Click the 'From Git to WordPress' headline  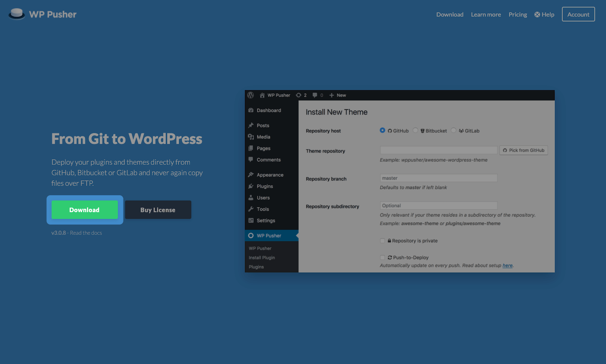[x=127, y=139]
